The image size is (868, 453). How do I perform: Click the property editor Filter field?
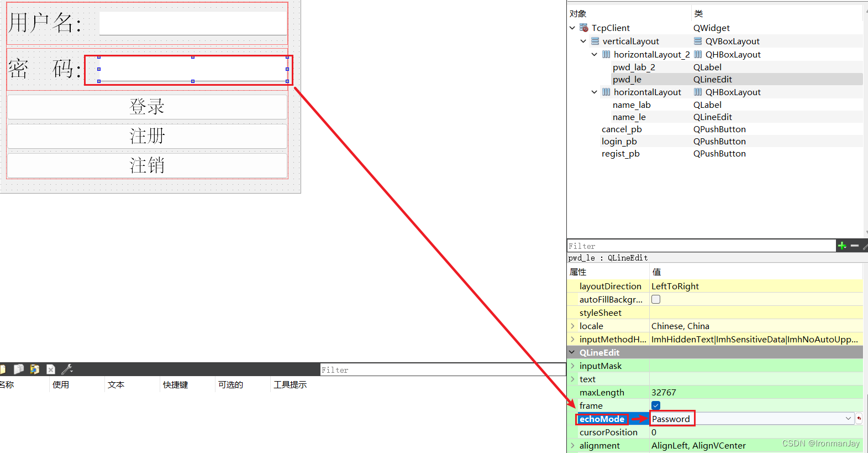[701, 246]
